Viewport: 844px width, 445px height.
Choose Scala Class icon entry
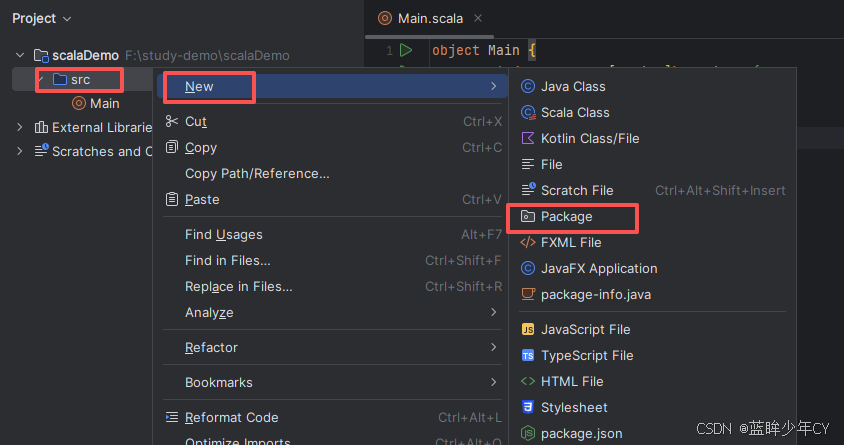coord(652,112)
